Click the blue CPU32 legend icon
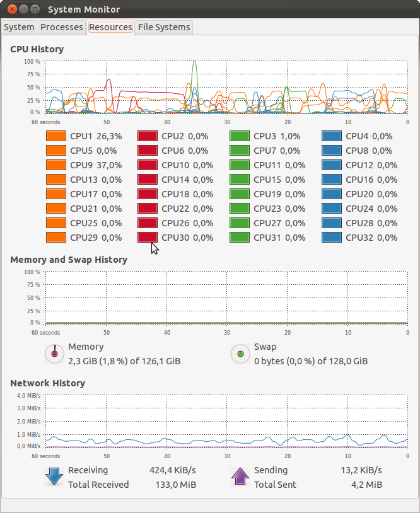The width and height of the screenshot is (420, 513). coord(330,237)
